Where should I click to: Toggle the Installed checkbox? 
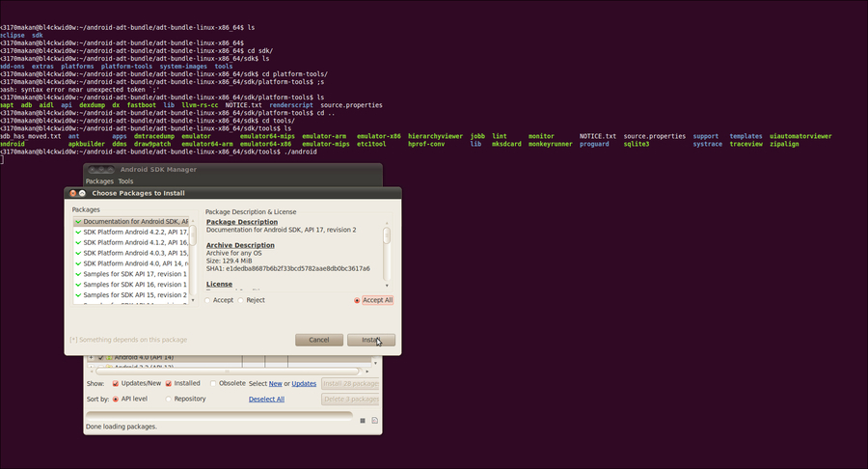(x=168, y=383)
